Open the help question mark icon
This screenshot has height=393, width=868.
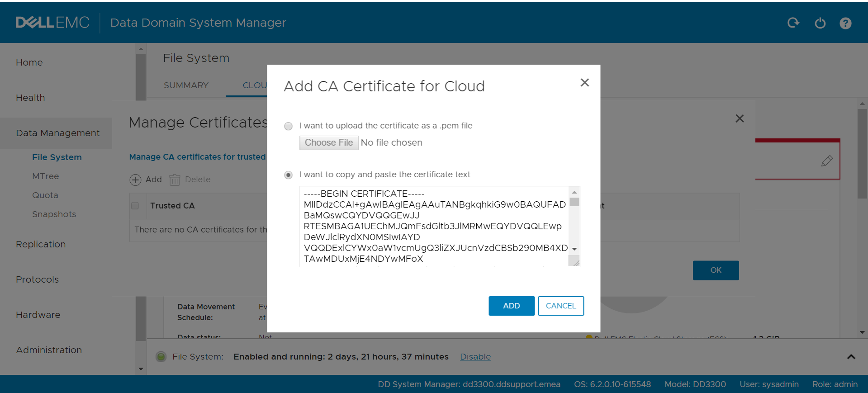(845, 23)
